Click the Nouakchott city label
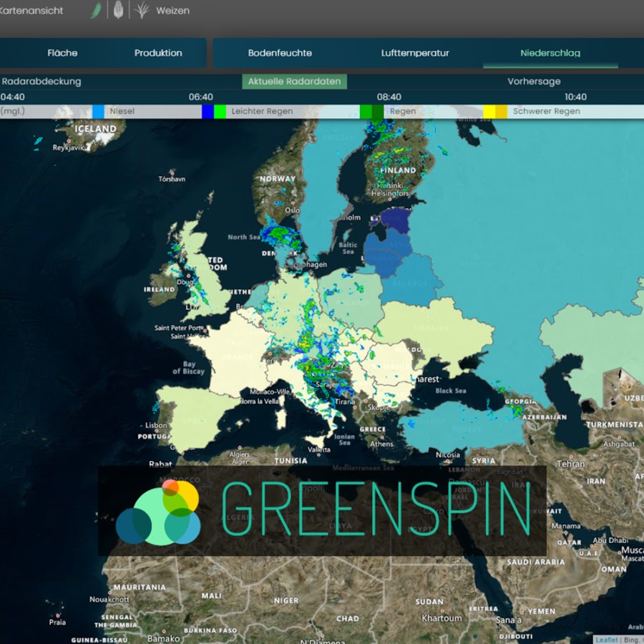This screenshot has height=644, width=644. [x=109, y=600]
